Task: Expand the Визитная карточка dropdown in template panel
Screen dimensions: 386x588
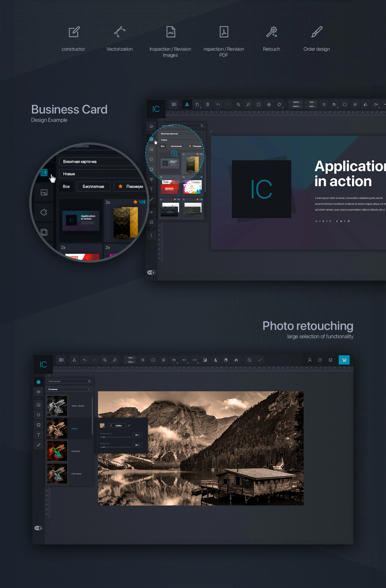Action: click(182, 134)
